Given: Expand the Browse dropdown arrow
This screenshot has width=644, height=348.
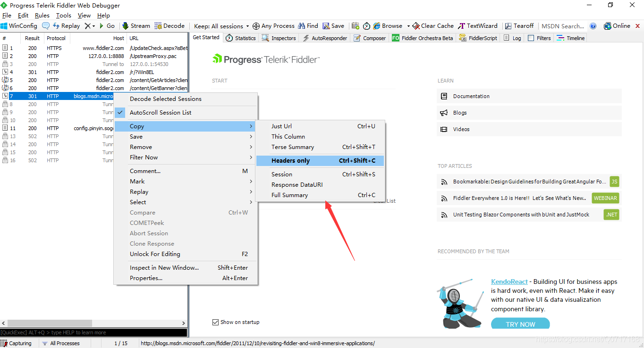Looking at the screenshot, I should (x=408, y=26).
